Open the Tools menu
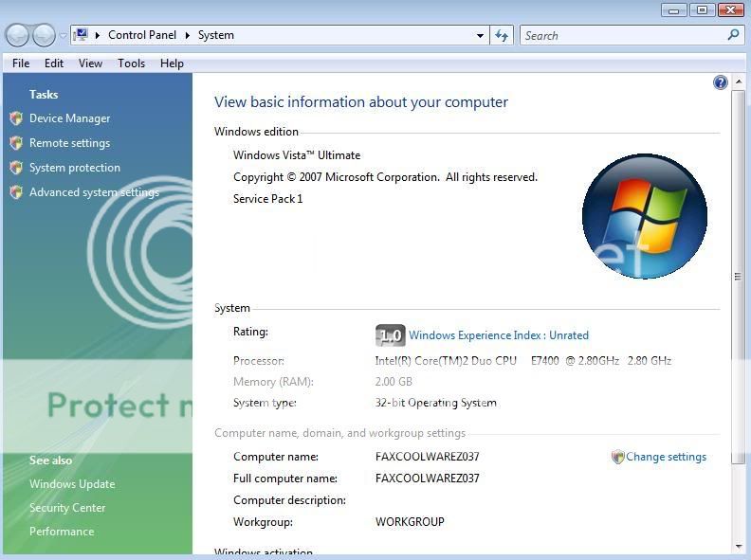Screen dimensions: 751x560 pyautogui.click(x=131, y=63)
